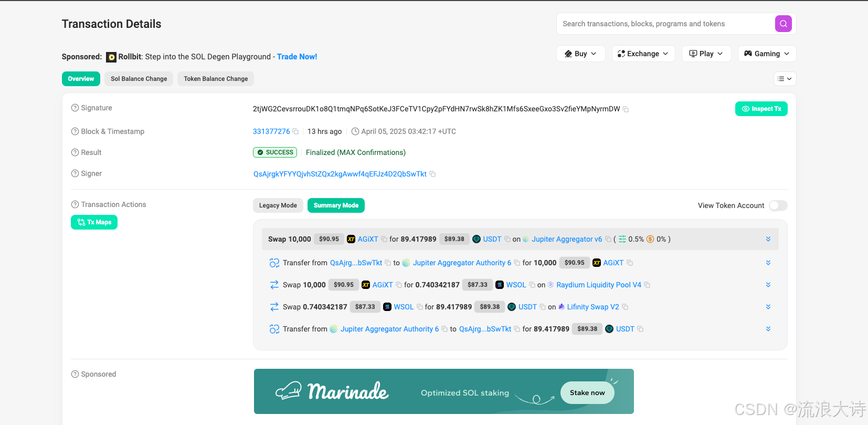Switch to Summary Mode

(x=336, y=205)
